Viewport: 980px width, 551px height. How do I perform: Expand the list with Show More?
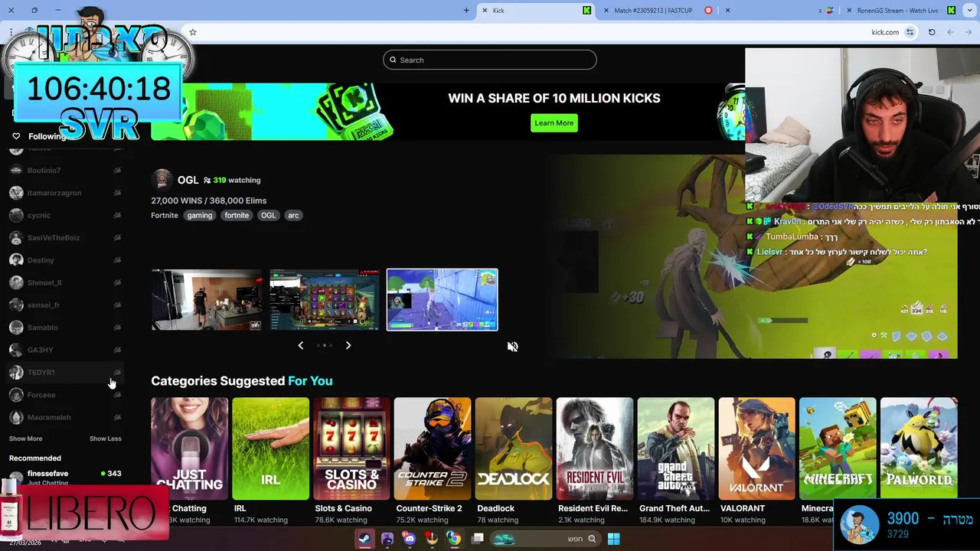25,439
